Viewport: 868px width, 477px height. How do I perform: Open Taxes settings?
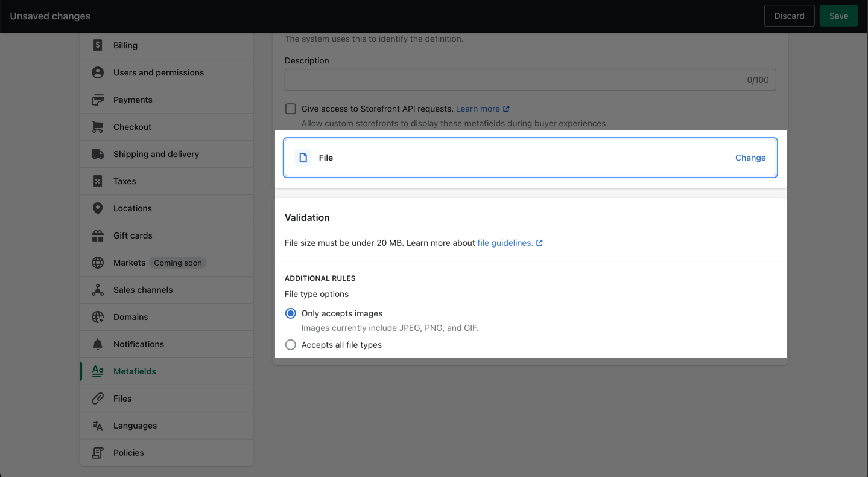tap(166, 181)
